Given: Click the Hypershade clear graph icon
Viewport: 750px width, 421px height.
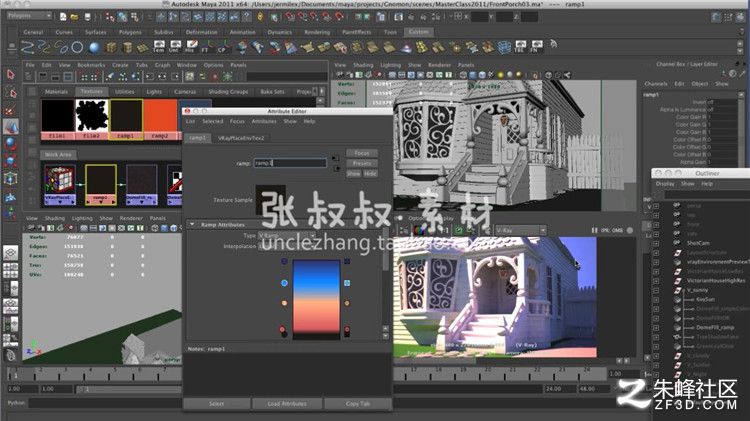Looking at the screenshot, I should click(x=110, y=77).
